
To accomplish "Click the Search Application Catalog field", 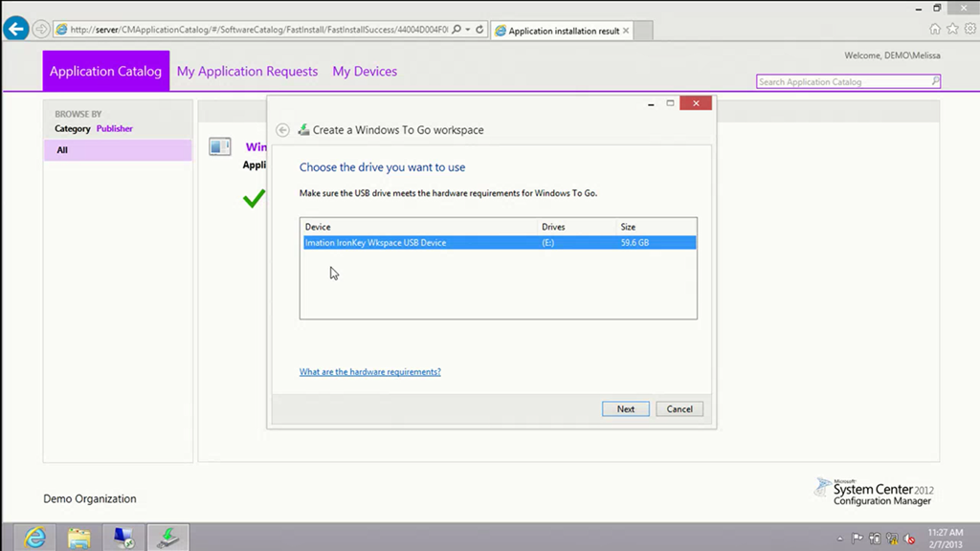I will 842,82.
